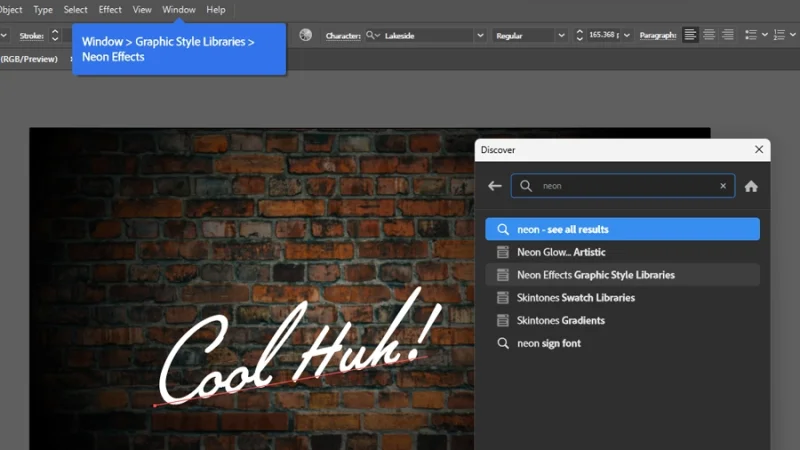Go to Discover home
This screenshot has width=800, height=450.
[751, 187]
